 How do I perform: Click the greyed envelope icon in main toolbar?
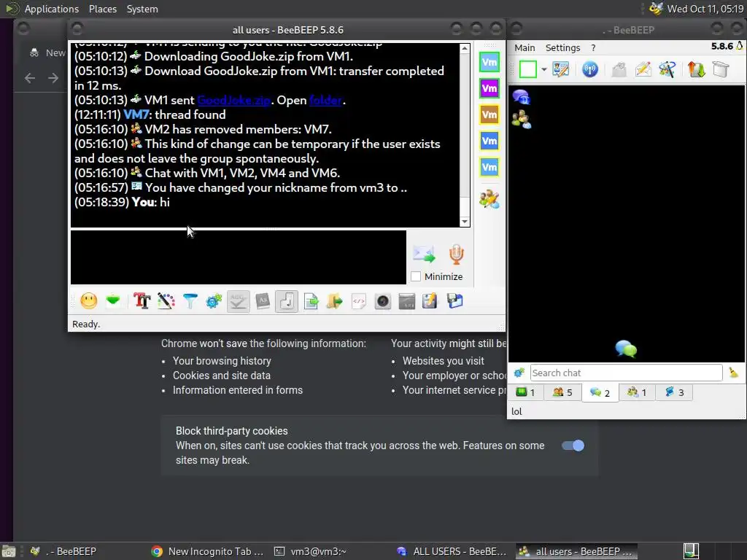(x=619, y=69)
